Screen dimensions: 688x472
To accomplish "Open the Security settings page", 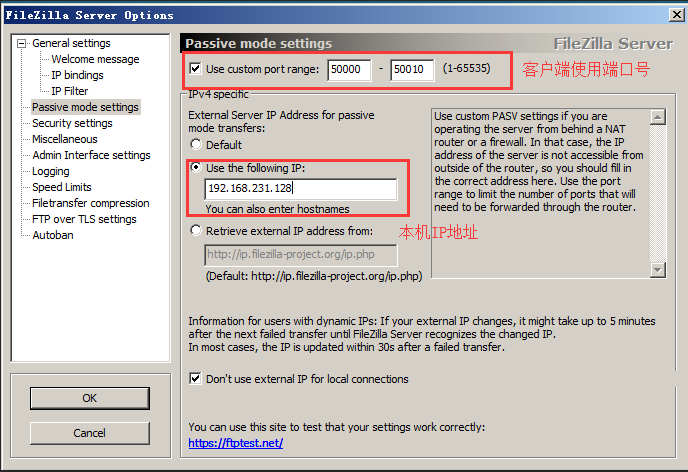I will click(72, 123).
